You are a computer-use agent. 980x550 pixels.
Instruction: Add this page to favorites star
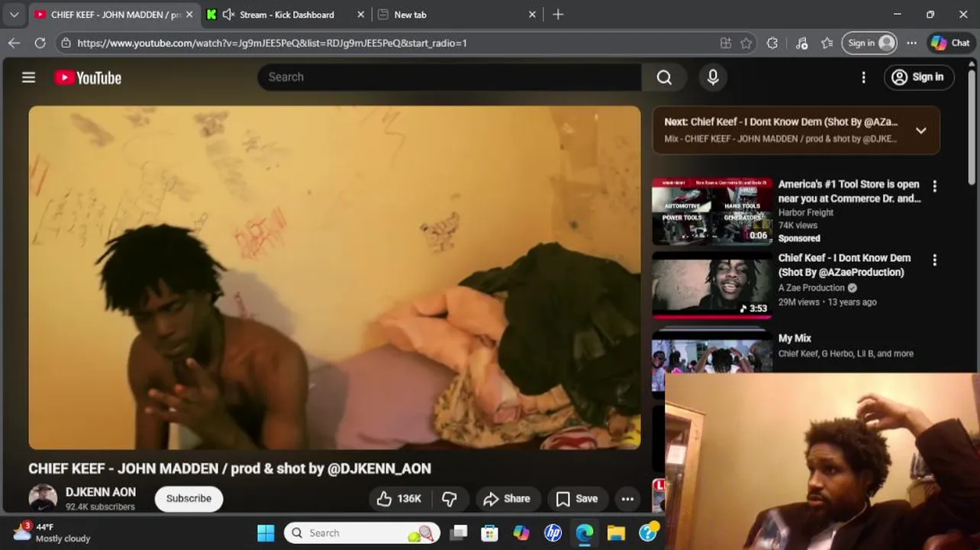[x=746, y=43]
